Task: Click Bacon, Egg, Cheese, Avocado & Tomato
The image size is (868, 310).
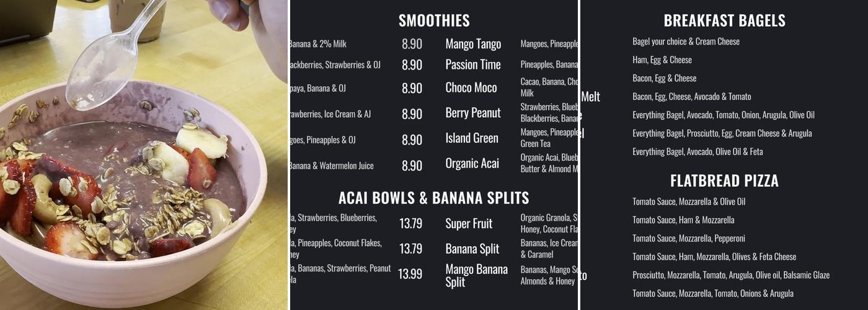Action: (691, 97)
